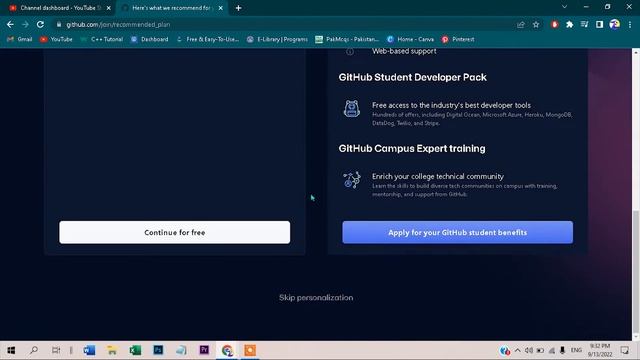Open the YouTube bookmark
The width and height of the screenshot is (640, 360).
point(56,39)
